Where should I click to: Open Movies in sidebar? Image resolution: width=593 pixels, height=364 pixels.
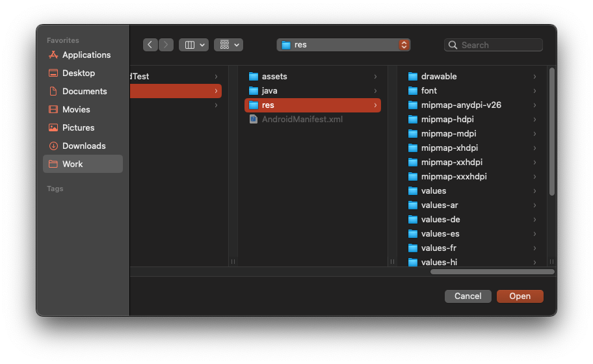[x=83, y=109]
